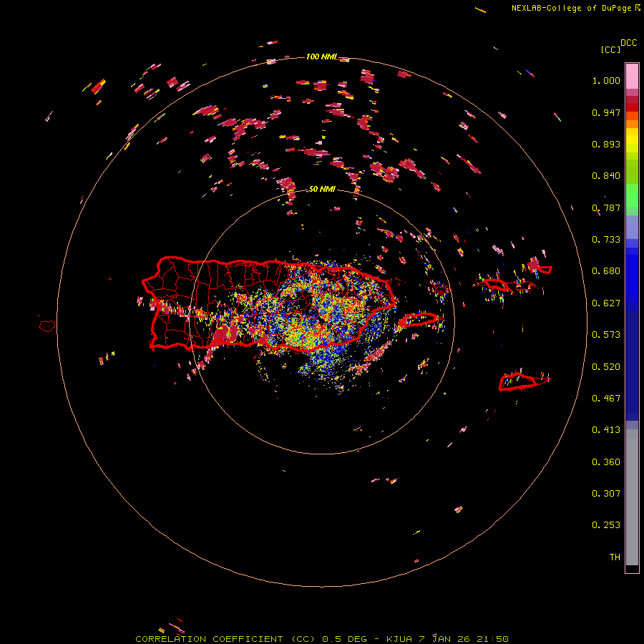Click the [CC] units label
The height and width of the screenshot is (644, 644).
[611, 49]
